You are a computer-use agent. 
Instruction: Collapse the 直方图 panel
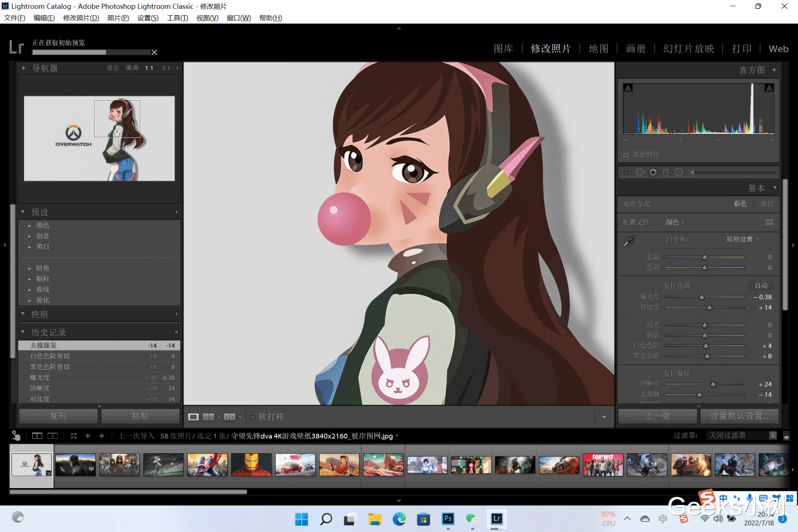774,70
